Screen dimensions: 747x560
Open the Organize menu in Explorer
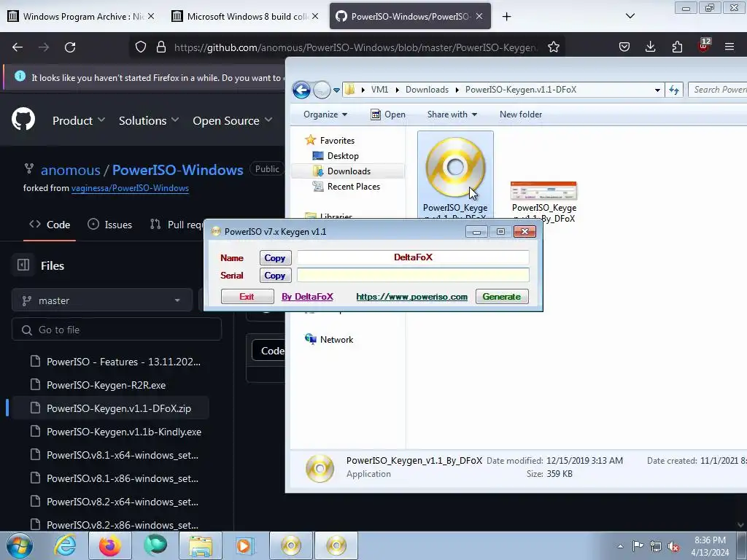tap(325, 114)
